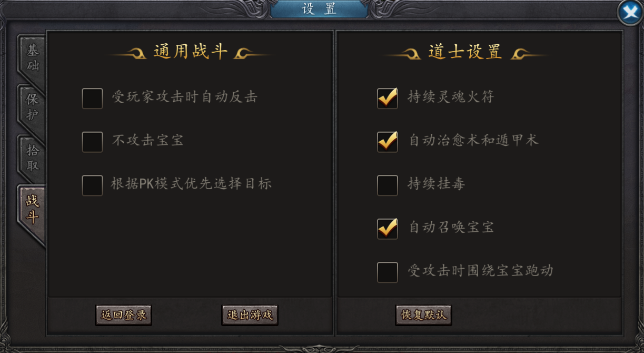The image size is (644, 353).
Task: Click the 通用战斗 section heading
Action: click(191, 52)
